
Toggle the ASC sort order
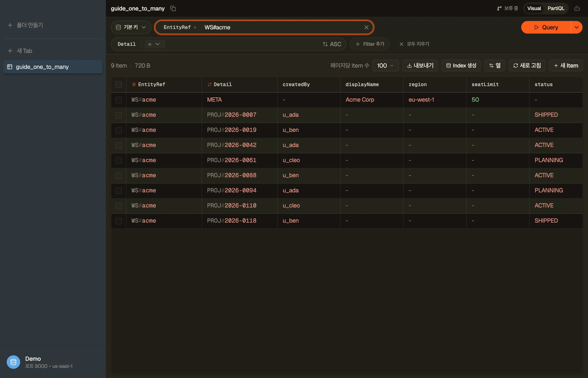point(332,44)
